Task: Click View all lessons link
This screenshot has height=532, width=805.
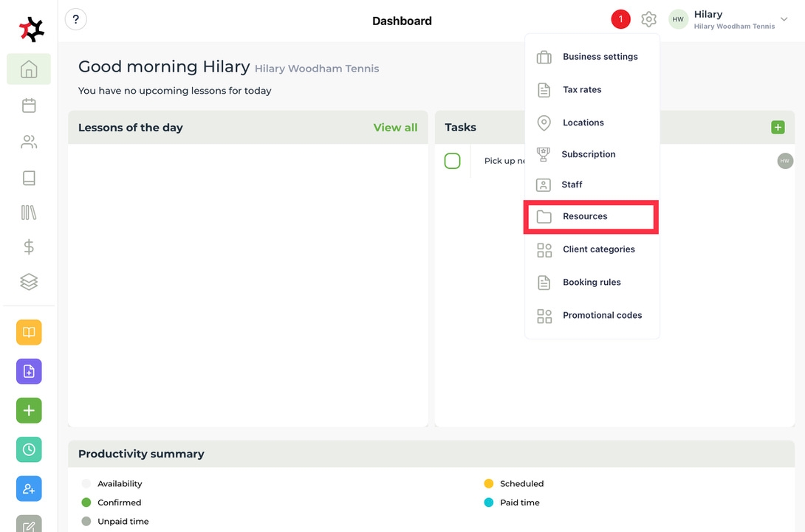Action: pos(395,128)
